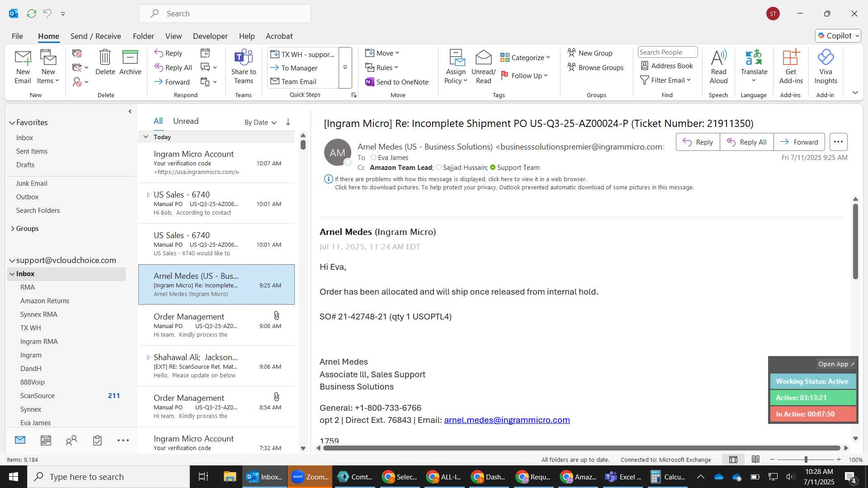The height and width of the screenshot is (488, 868).
Task: Click the Address Book icon
Action: (x=645, y=66)
